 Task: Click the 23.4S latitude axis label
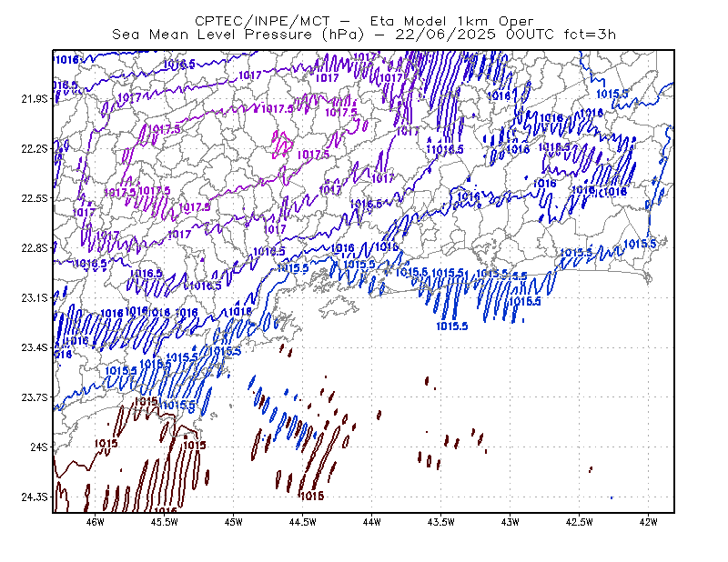pyautogui.click(x=35, y=347)
